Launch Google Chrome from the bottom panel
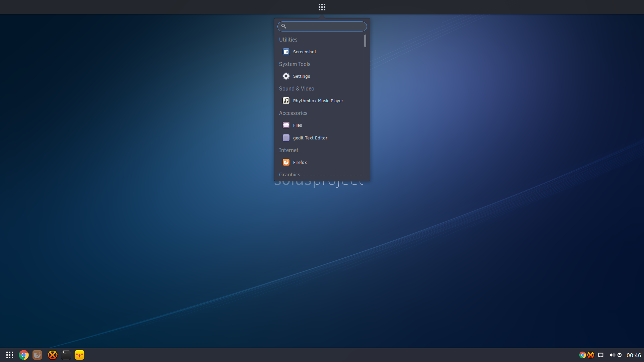 24,355
